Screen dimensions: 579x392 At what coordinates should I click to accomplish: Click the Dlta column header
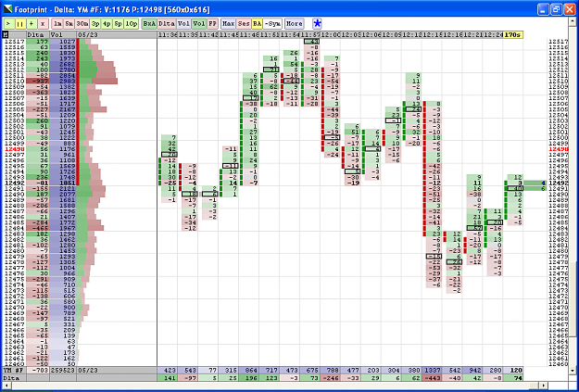coord(37,34)
